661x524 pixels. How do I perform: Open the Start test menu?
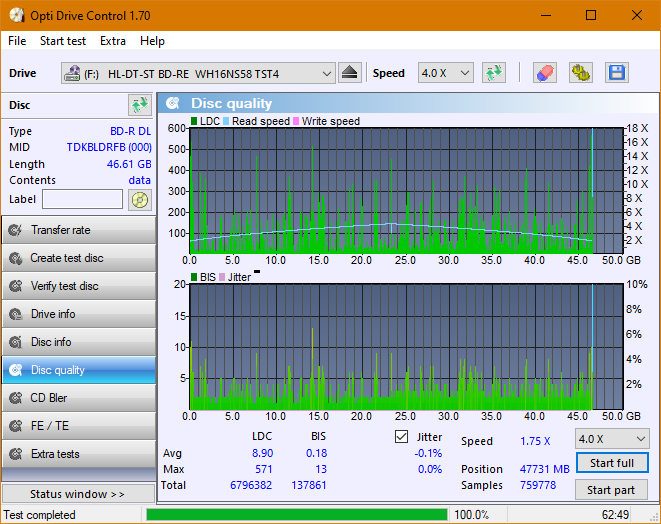(63, 41)
